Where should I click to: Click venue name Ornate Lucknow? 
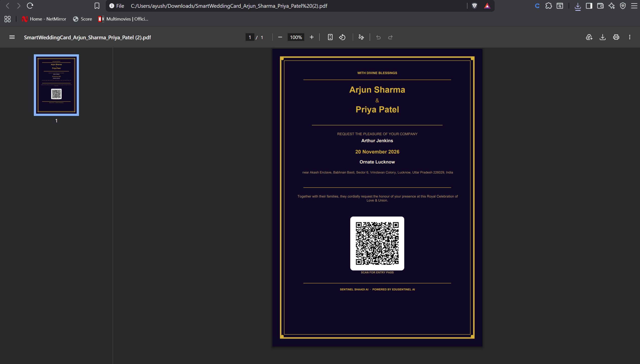[377, 162]
